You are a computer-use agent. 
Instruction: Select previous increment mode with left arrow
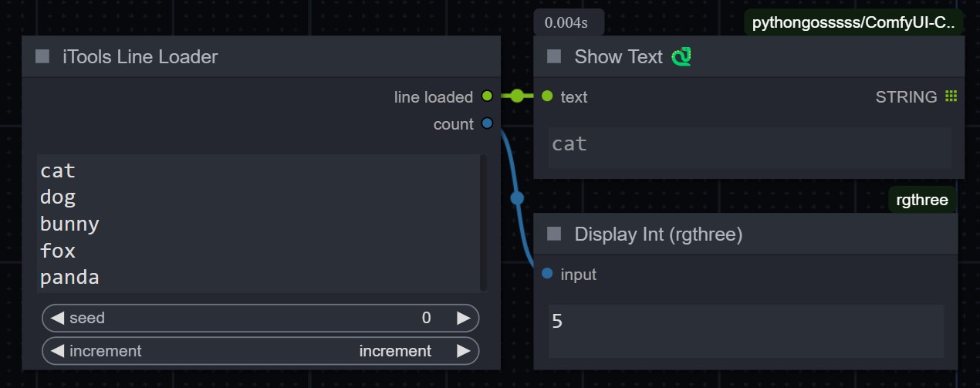(x=57, y=351)
